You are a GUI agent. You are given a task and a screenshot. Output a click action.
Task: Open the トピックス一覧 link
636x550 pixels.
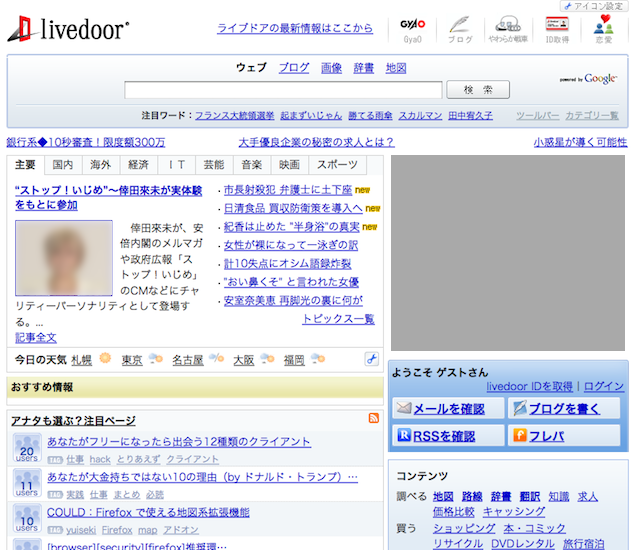click(x=338, y=319)
